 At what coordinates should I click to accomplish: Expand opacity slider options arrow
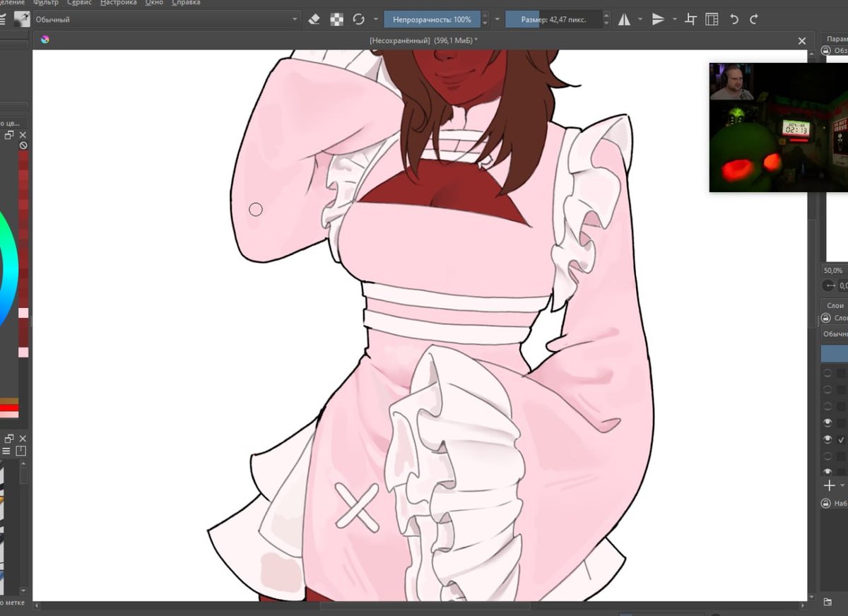[x=497, y=19]
